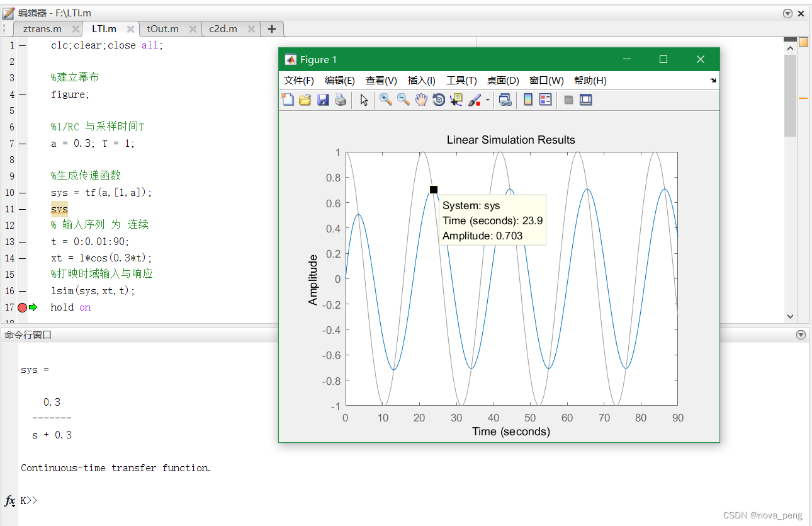Switch to the tOut.m editor tab

163,29
